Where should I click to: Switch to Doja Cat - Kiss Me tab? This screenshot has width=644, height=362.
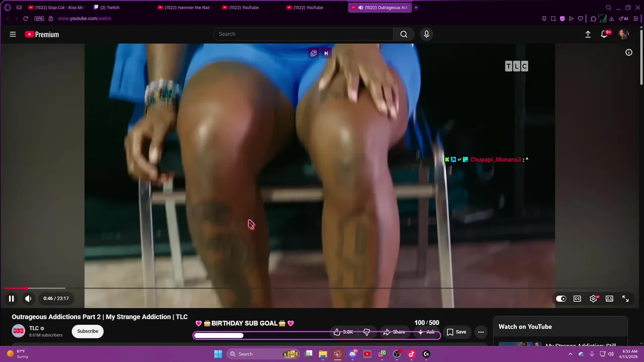56,8
